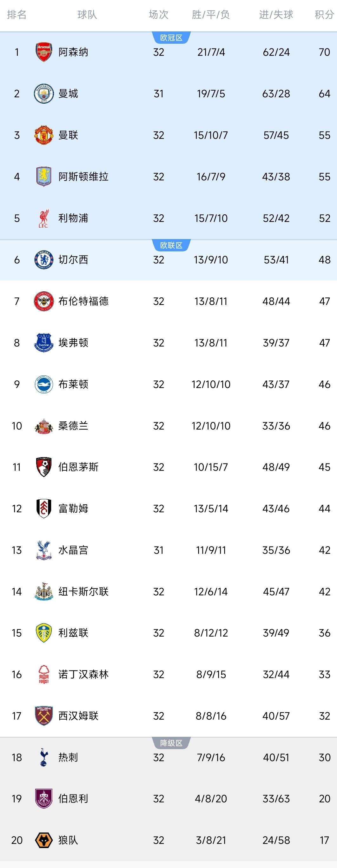Tap the Tottenham cockerel logo
The image size is (337, 868).
(44, 757)
